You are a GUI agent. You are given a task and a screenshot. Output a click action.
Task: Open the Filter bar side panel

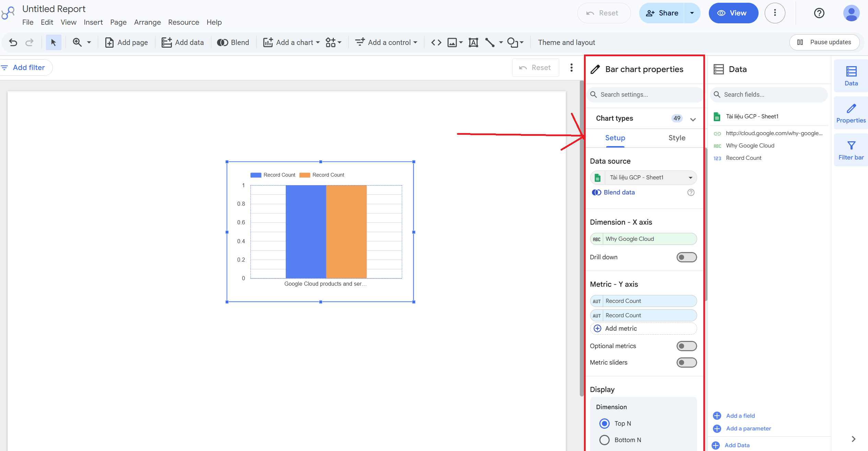(x=851, y=151)
